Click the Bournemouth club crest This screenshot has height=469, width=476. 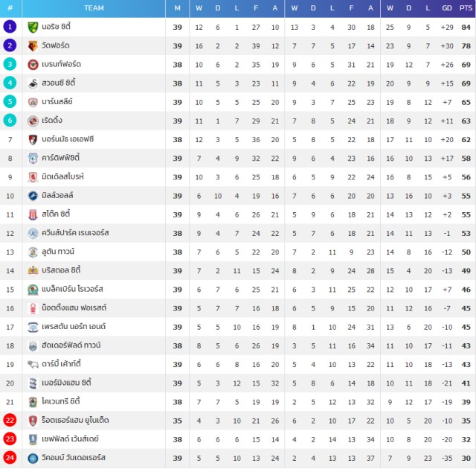33,139
